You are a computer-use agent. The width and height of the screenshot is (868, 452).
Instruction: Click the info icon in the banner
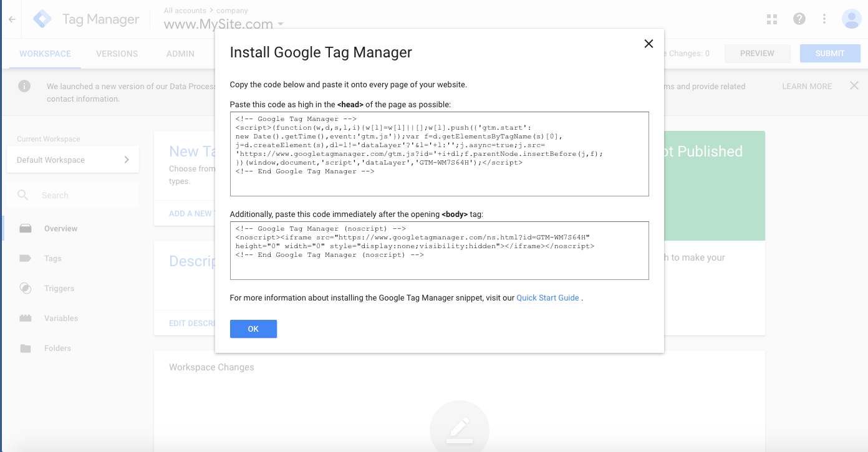coord(24,86)
